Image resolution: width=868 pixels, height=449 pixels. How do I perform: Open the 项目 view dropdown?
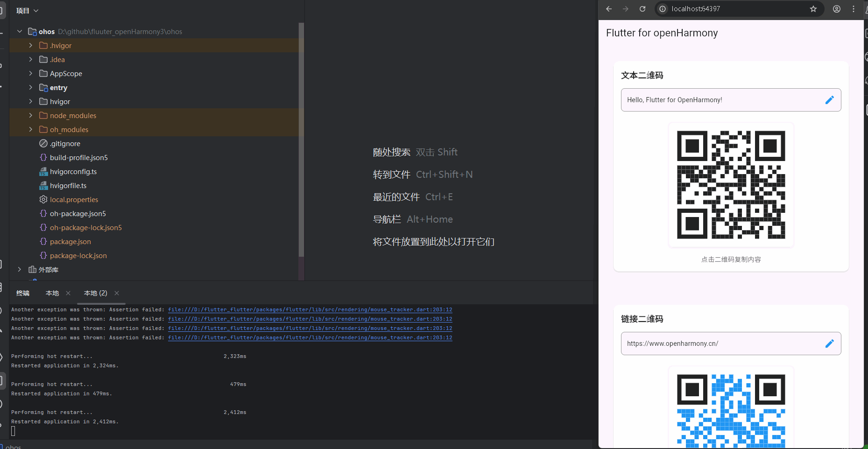[28, 11]
